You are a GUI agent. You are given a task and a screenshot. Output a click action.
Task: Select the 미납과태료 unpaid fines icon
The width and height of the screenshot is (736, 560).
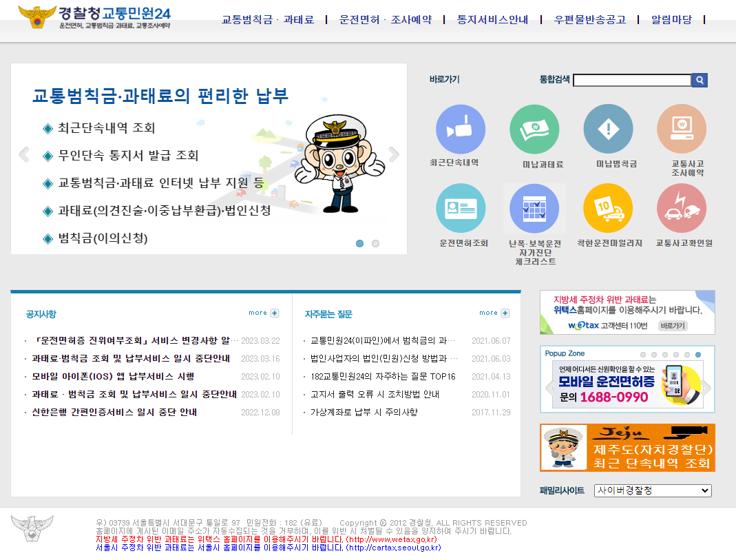coord(534,128)
